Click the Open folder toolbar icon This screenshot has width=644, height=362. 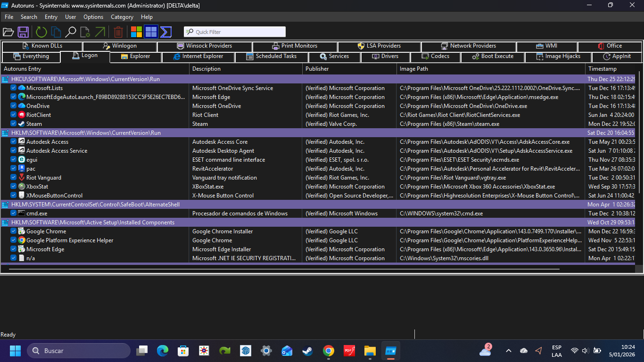pyautogui.click(x=8, y=32)
